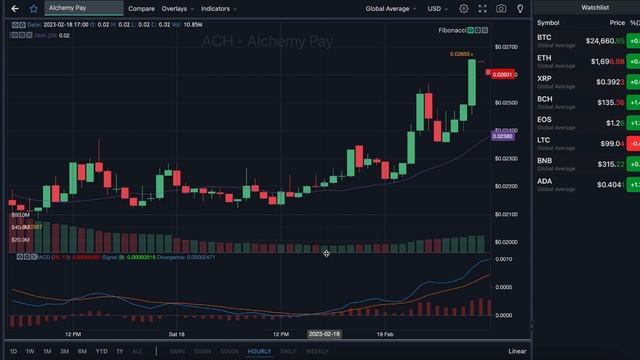Click the Alchemy Pay symbol search field
640x360 pixels.
84,8
